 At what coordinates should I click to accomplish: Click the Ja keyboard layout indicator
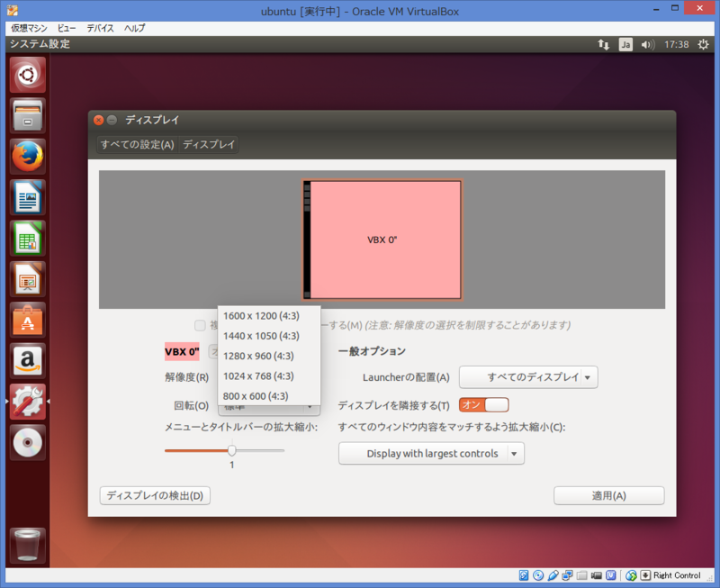click(625, 43)
